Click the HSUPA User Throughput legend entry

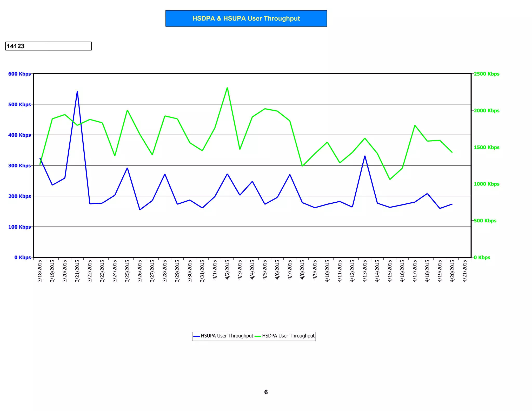(x=223, y=336)
